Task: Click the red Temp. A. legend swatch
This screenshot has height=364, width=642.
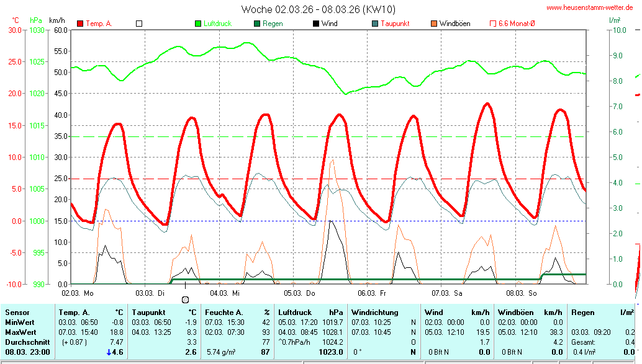Action: coord(80,24)
